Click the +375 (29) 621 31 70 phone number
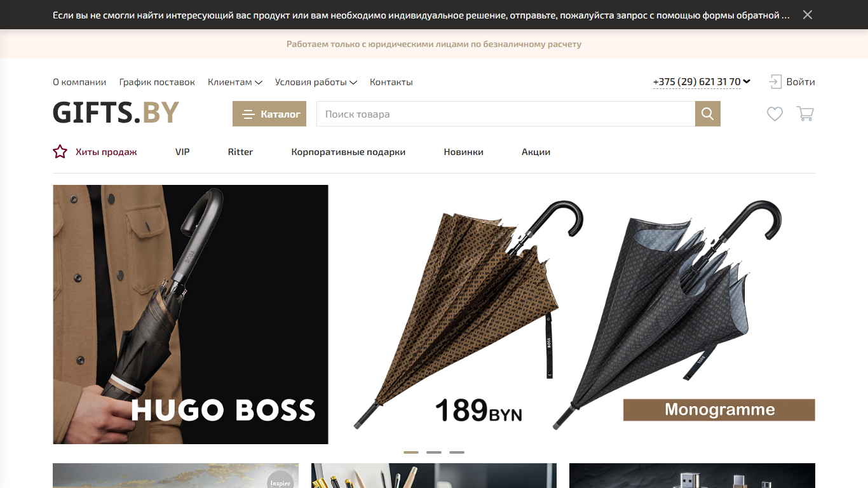Image resolution: width=868 pixels, height=488 pixels. pos(696,81)
